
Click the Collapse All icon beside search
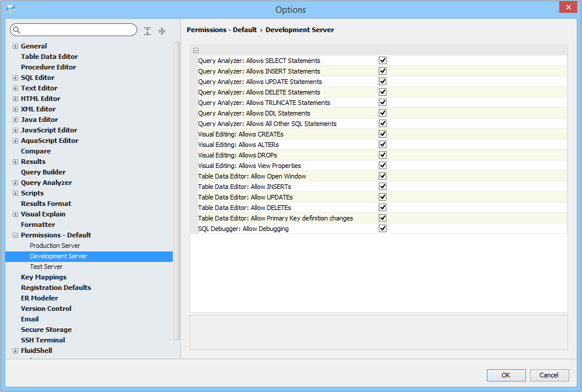[x=162, y=31]
